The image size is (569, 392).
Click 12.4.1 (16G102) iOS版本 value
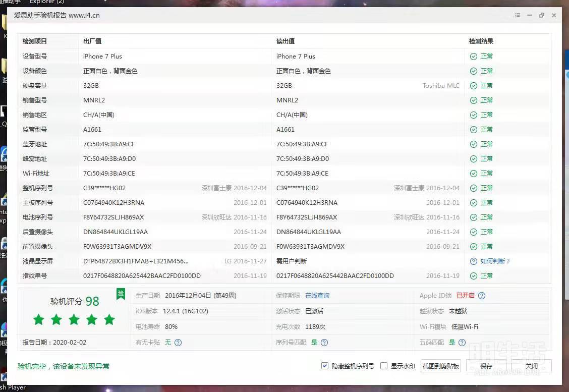click(x=186, y=311)
